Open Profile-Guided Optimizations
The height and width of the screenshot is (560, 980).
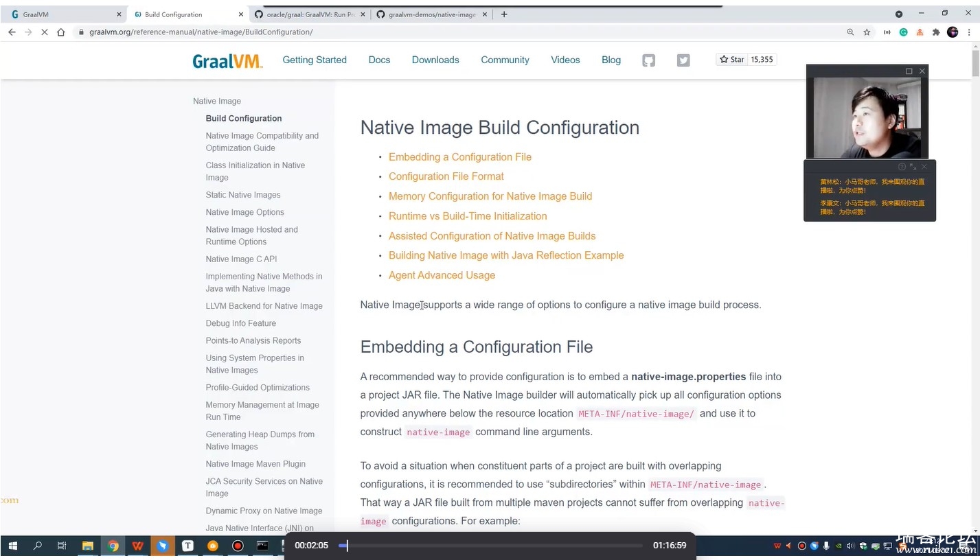pyautogui.click(x=258, y=388)
